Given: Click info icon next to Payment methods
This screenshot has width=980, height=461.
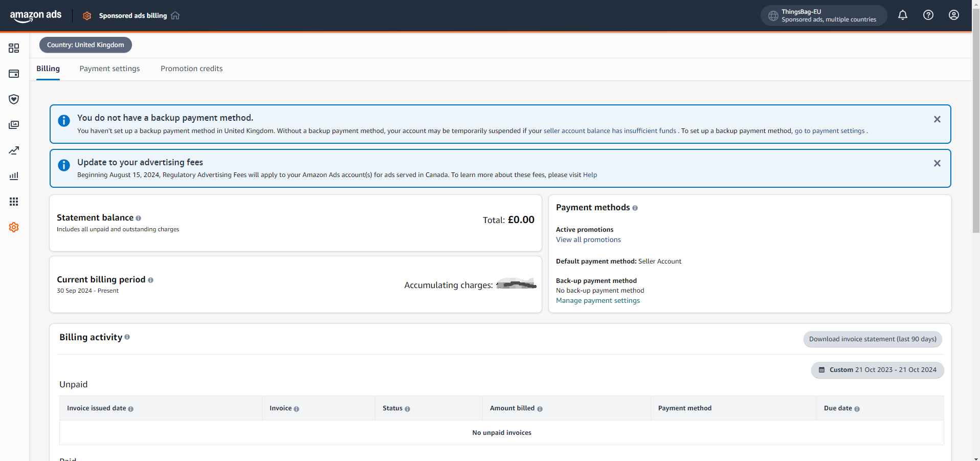Looking at the screenshot, I should click(x=635, y=208).
